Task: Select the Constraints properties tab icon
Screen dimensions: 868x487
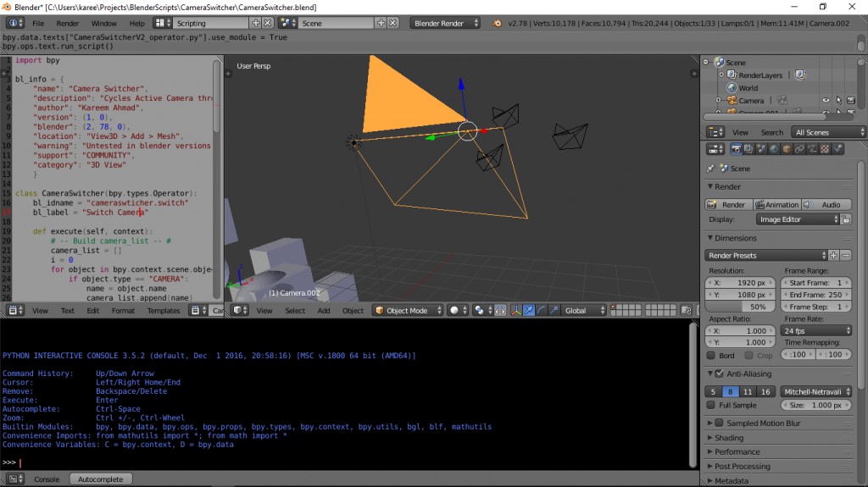Action: 799,149
